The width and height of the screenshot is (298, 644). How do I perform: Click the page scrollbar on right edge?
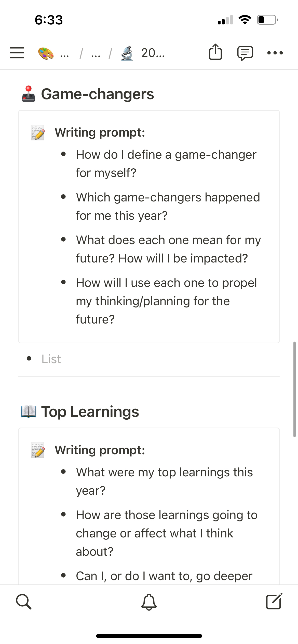tap(294, 389)
